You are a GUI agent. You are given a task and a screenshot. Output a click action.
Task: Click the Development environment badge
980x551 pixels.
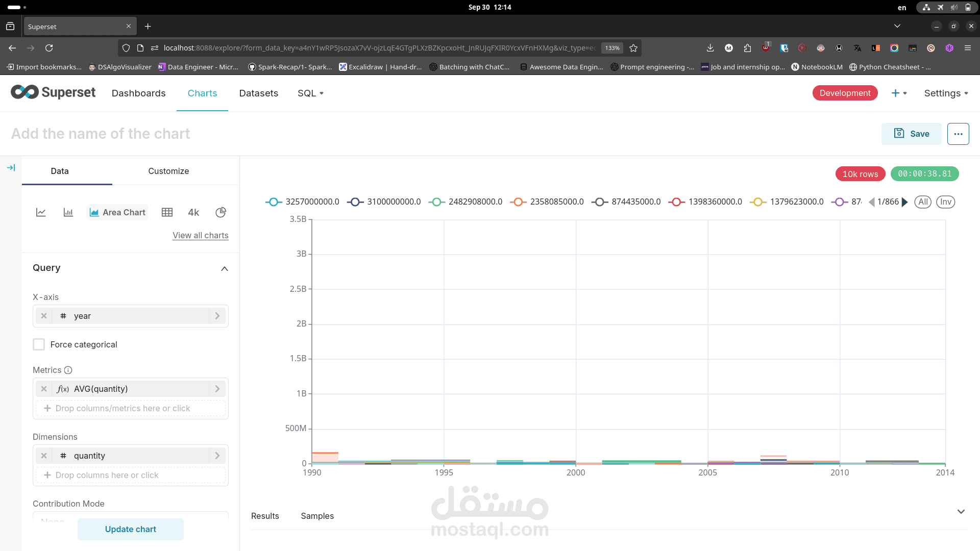(x=845, y=93)
